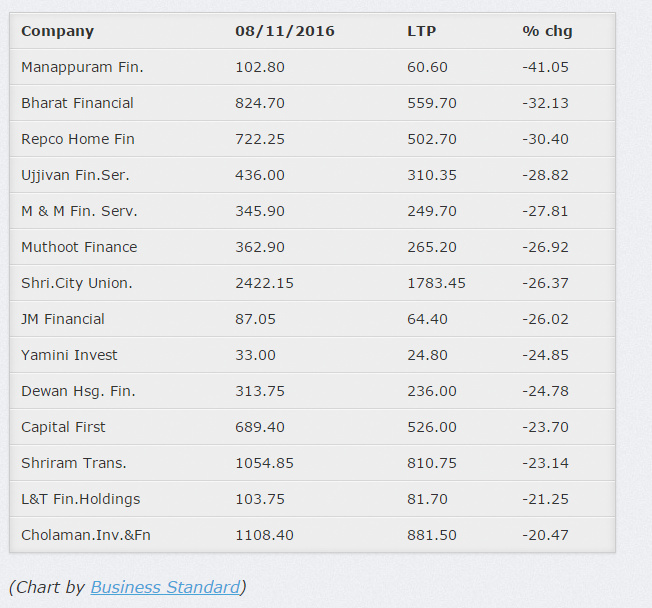Click the Shri.City Union. LTP value 1783.45
The image size is (652, 608).
click(x=436, y=283)
